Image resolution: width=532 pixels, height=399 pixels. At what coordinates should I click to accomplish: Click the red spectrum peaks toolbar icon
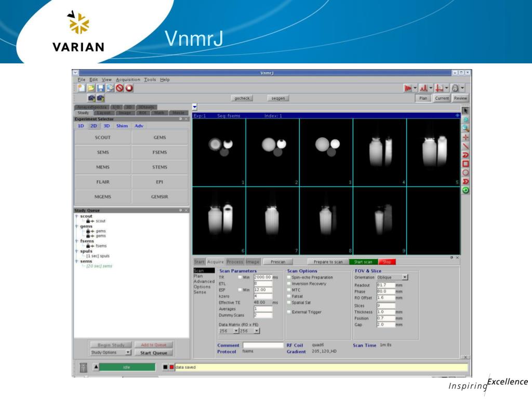[423, 88]
